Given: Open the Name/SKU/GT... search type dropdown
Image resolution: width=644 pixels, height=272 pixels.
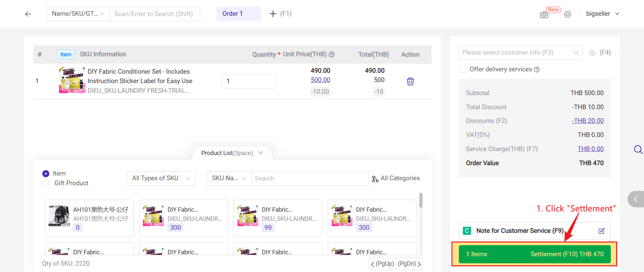Looking at the screenshot, I should [x=78, y=14].
